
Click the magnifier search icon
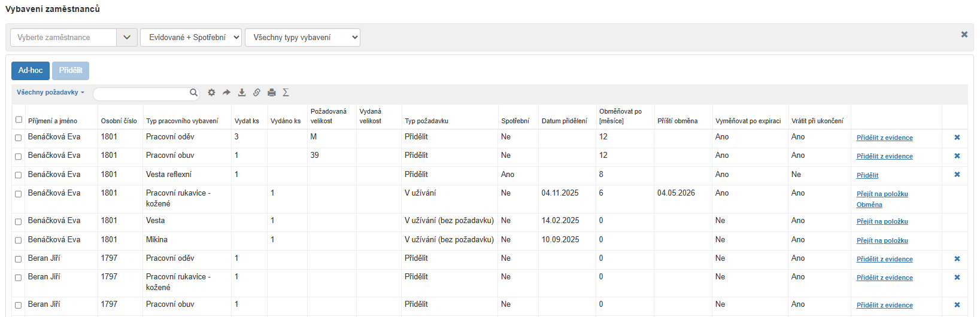pos(193,93)
